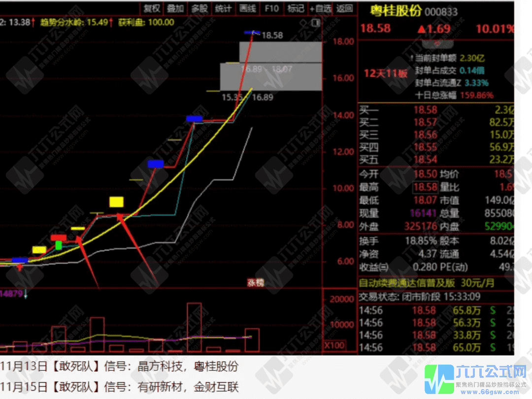Open F10 company information
532x399 pixels.
click(271, 8)
